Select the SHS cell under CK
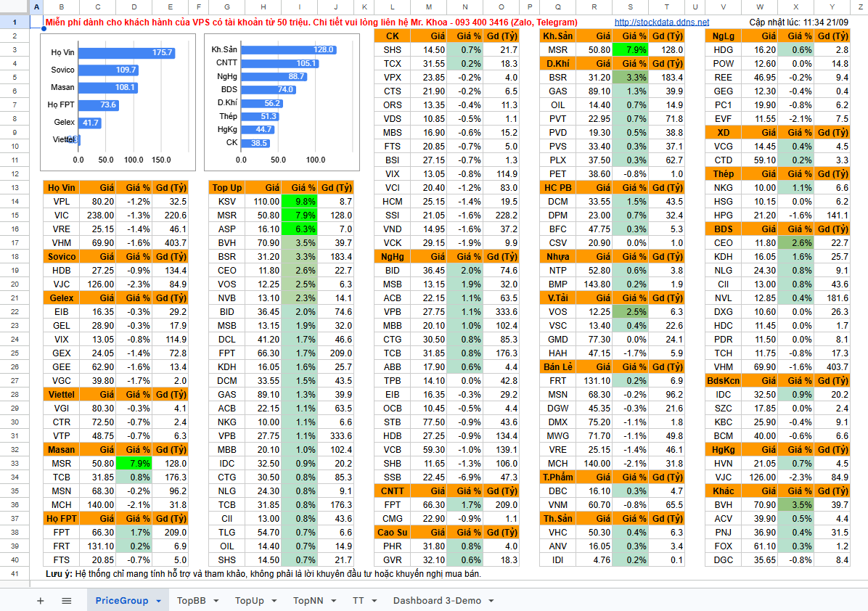 pos(393,50)
